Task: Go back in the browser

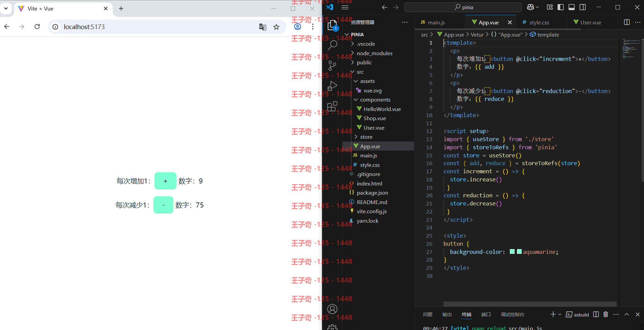Action: pos(7,27)
